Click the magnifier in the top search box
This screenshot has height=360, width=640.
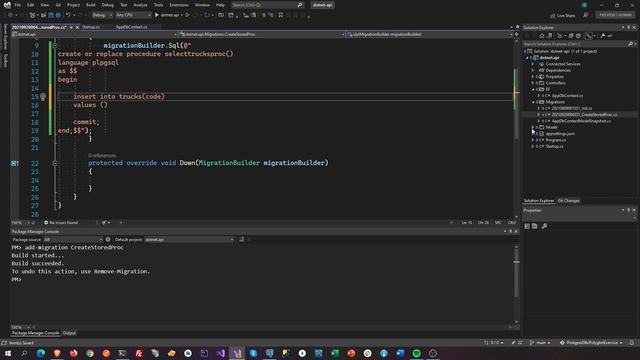(x=300, y=5)
